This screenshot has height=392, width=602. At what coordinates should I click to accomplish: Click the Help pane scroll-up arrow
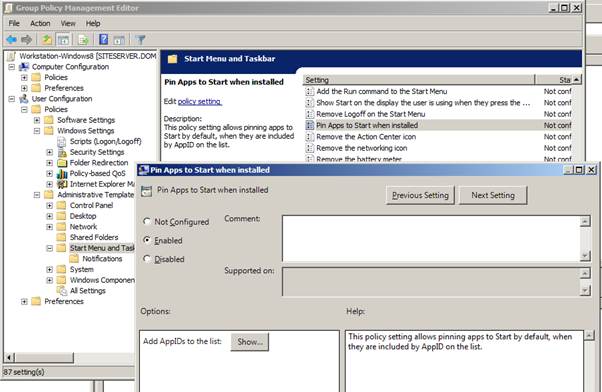pos(589,336)
